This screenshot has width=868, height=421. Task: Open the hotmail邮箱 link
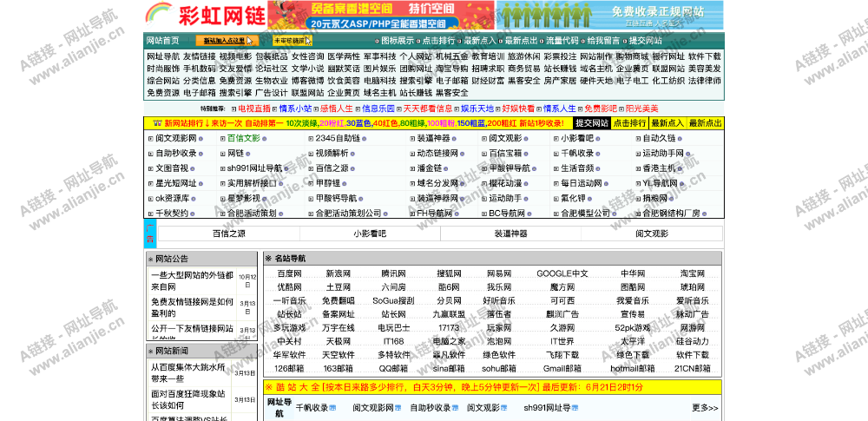click(x=633, y=368)
